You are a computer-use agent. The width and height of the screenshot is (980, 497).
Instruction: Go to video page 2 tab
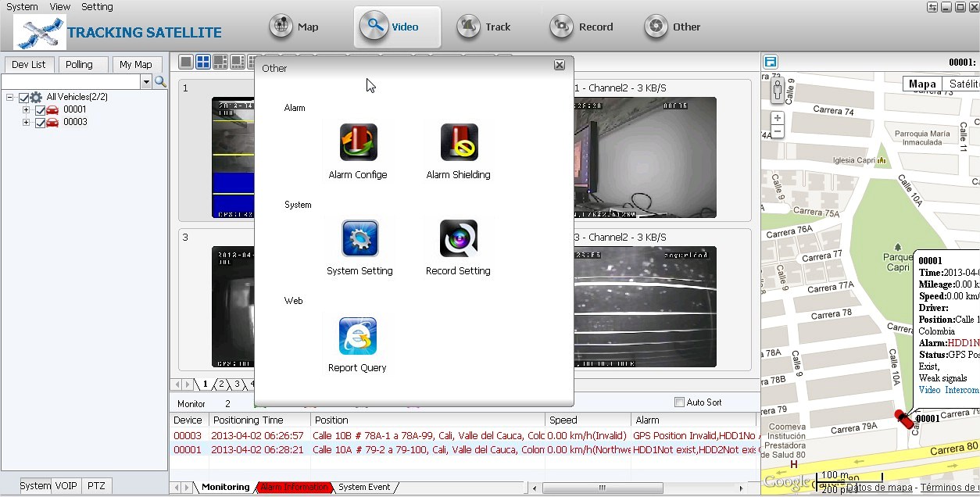[x=221, y=384]
